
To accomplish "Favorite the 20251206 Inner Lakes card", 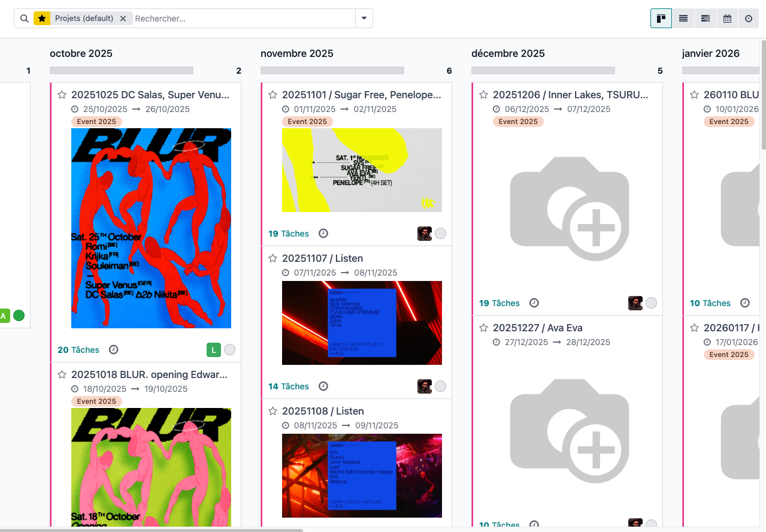I will (x=483, y=94).
